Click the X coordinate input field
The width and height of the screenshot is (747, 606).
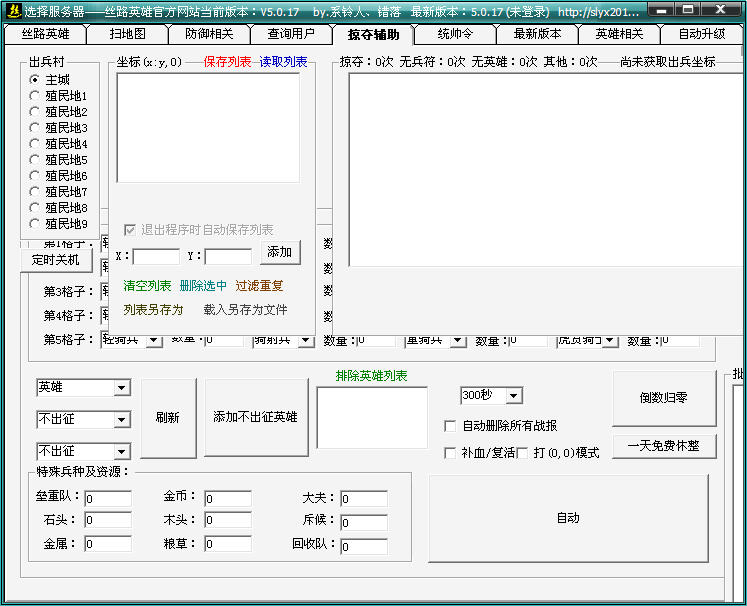pos(156,256)
